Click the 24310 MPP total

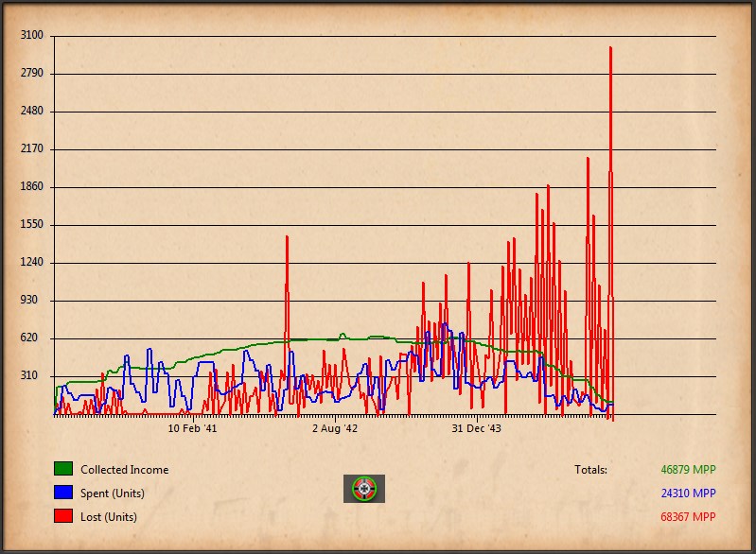[688, 493]
